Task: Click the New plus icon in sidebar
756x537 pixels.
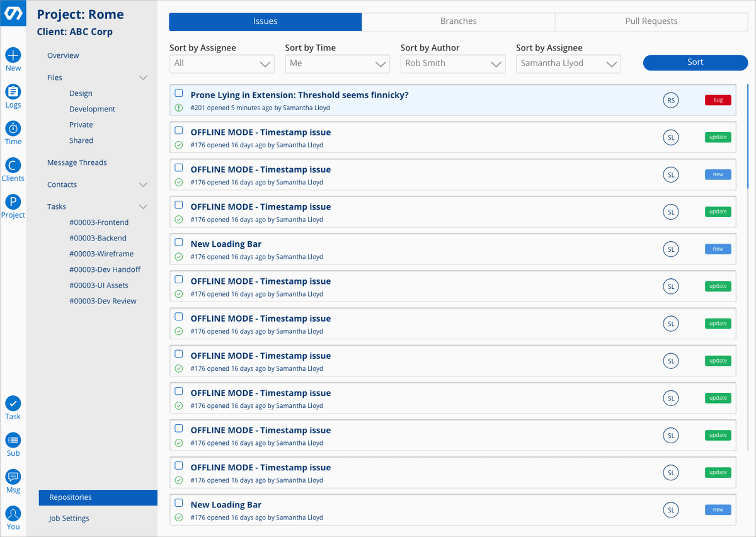Action: 13,55
